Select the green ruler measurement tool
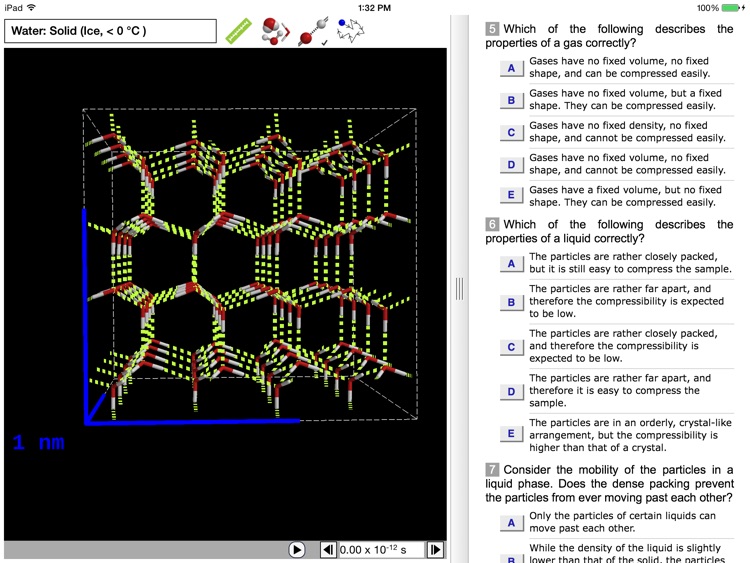 (238, 31)
